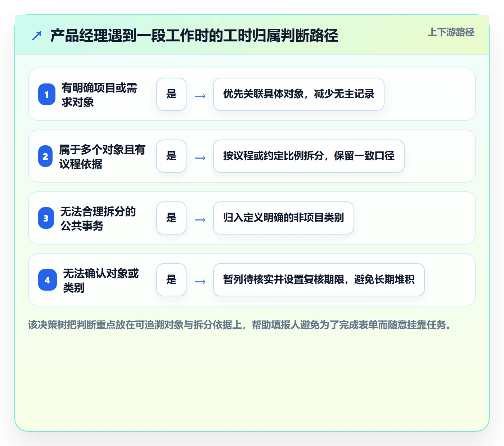504x446 pixels.
Task: Click the arrow pointing to 按议程或约定比例拆分
Action: tap(200, 158)
